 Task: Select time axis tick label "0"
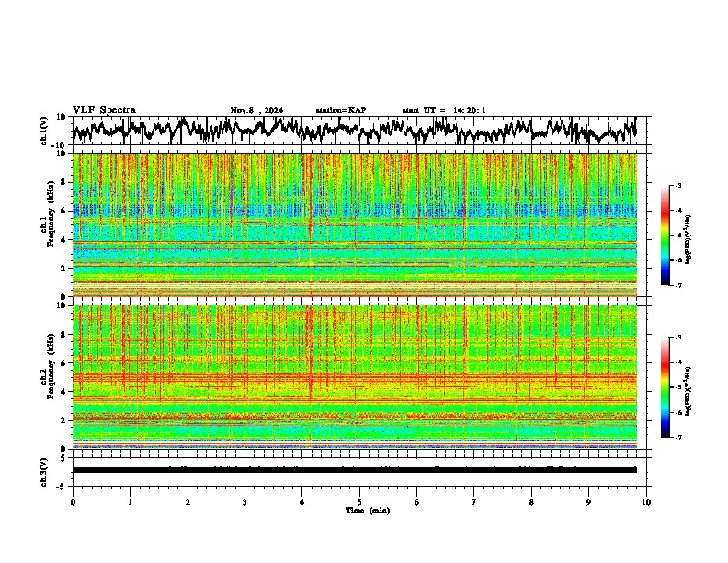73,502
